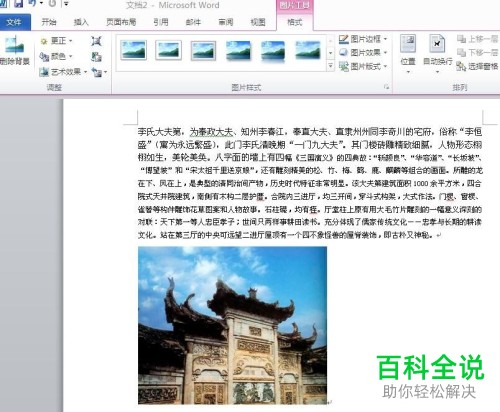500x412 pixels.
Task: Switch to the 审阅 (Review) tab
Action: pyautogui.click(x=226, y=22)
